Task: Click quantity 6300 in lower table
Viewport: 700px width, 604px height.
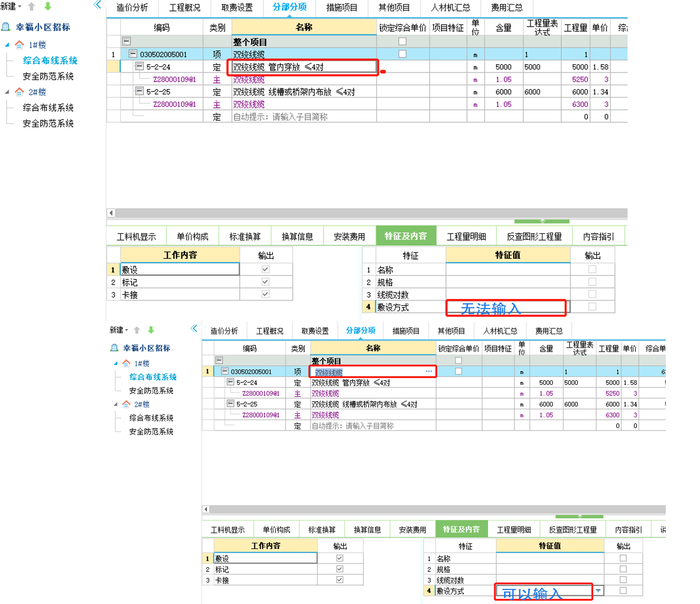Action: [612, 415]
